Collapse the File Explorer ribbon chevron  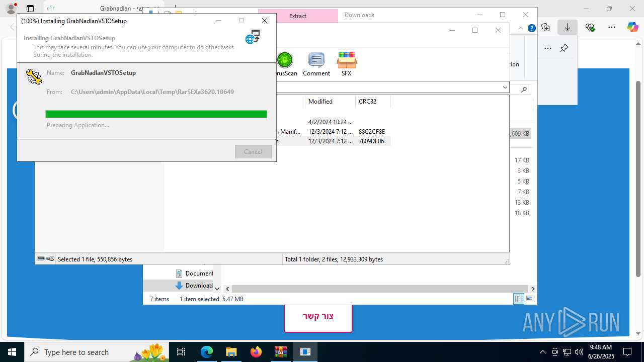click(521, 29)
